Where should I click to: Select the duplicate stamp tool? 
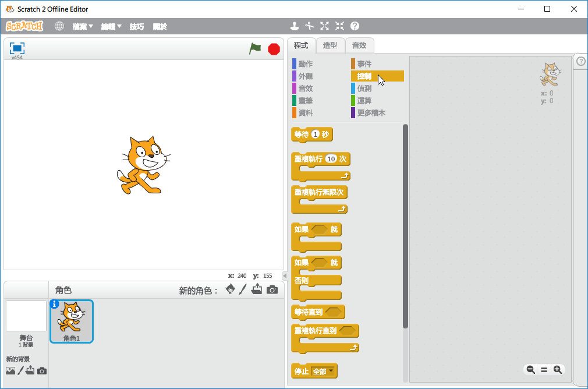(x=295, y=26)
